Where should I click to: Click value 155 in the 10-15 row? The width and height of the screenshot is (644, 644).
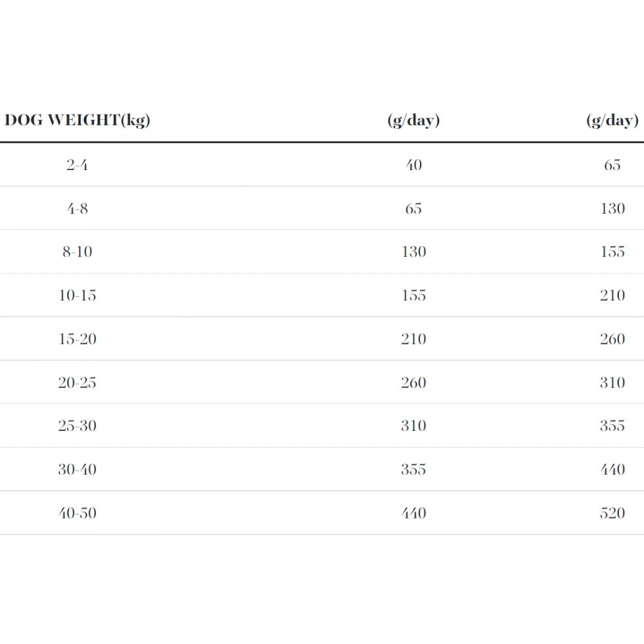(x=413, y=296)
